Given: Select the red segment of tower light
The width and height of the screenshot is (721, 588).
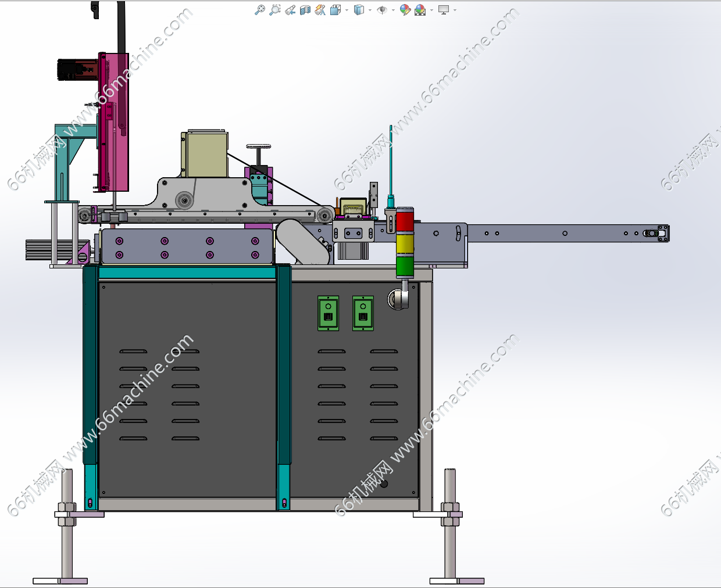Looking at the screenshot, I should pyautogui.click(x=405, y=221).
